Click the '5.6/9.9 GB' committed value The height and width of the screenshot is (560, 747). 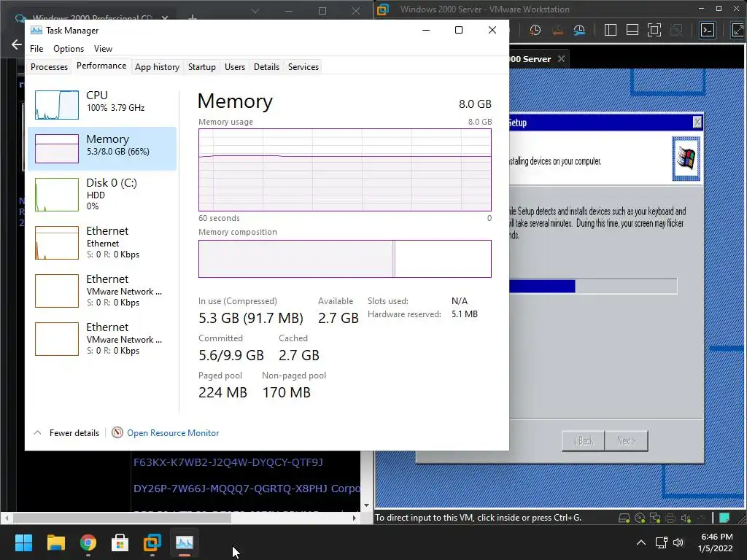231,355
